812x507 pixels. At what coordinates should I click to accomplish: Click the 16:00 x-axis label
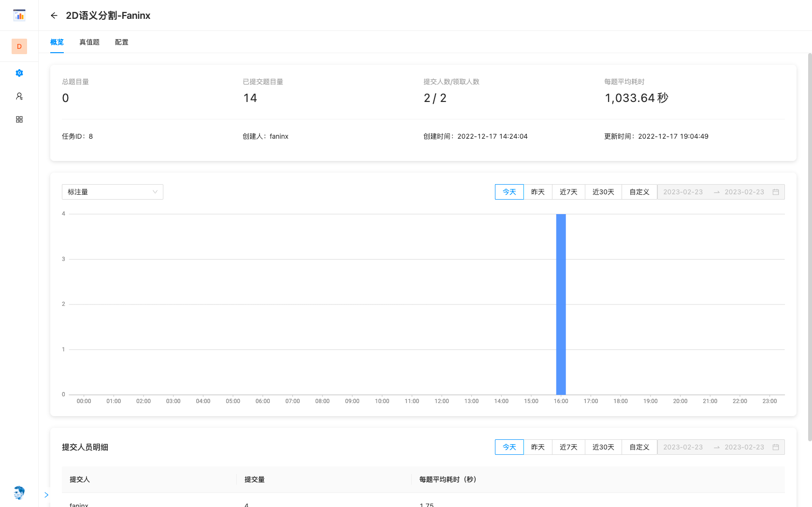[561, 401]
